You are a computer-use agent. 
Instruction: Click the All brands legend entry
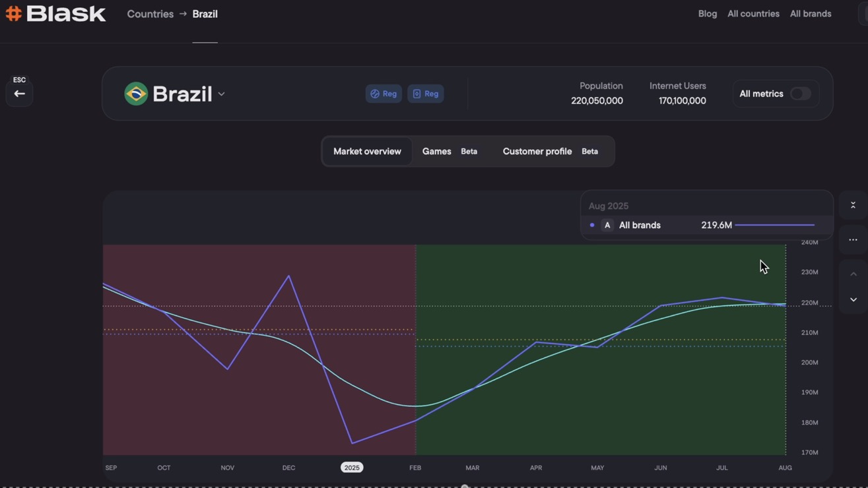click(639, 226)
